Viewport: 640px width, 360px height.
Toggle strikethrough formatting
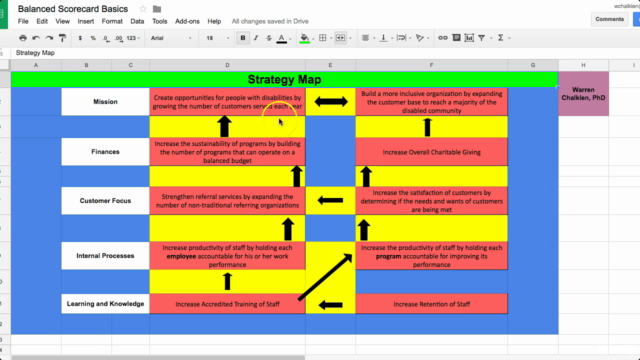pos(269,38)
